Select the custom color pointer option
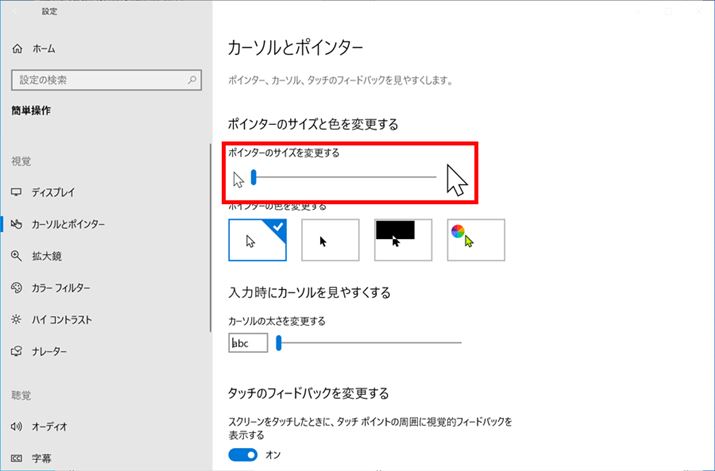The image size is (715, 471). 476,240
